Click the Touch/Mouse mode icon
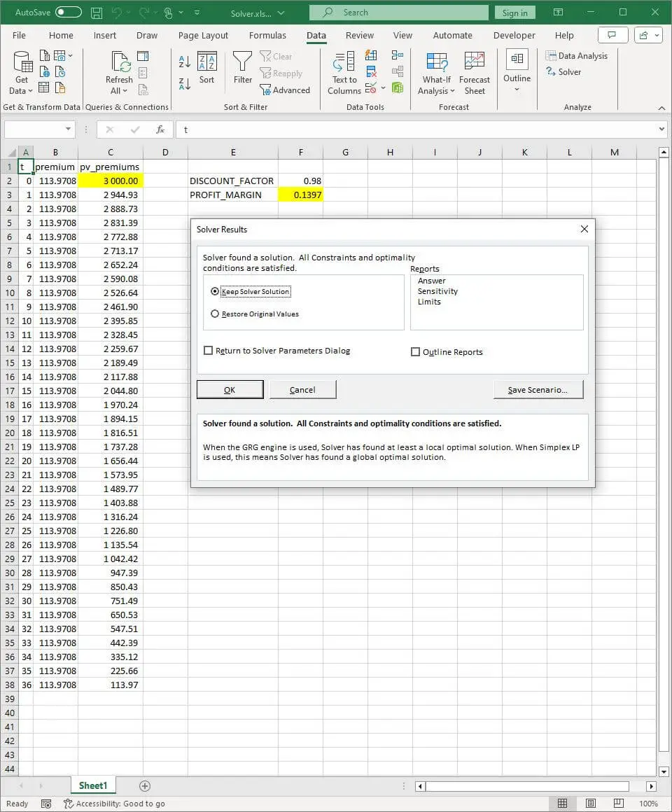Image resolution: width=672 pixels, height=812 pixels. click(168, 13)
